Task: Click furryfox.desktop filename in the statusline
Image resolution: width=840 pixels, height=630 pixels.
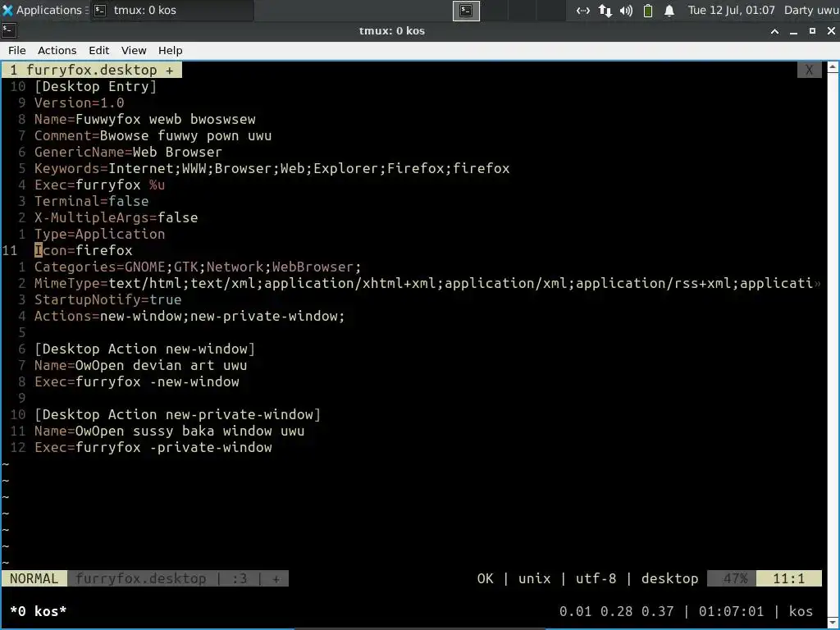Action: [x=141, y=578]
